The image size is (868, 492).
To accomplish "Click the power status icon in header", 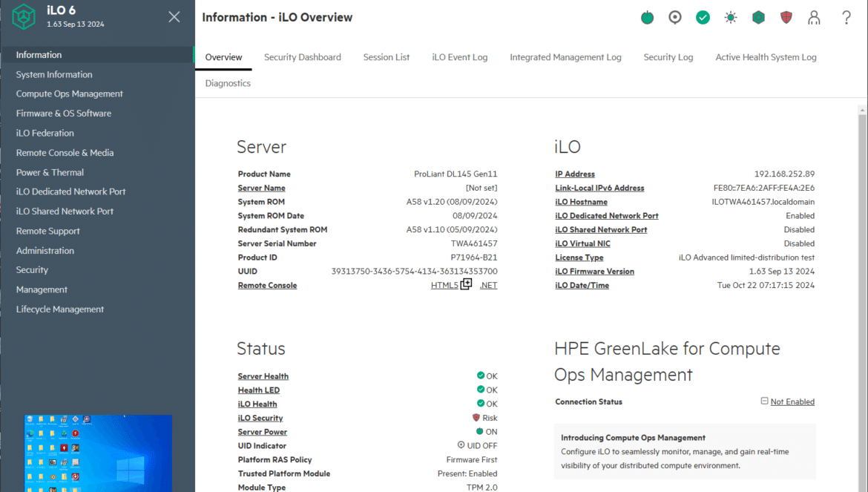I will (x=647, y=18).
